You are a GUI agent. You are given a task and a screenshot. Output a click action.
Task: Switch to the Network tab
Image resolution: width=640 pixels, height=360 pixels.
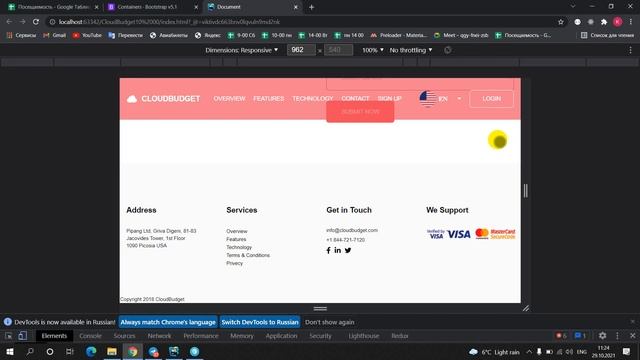(x=159, y=336)
